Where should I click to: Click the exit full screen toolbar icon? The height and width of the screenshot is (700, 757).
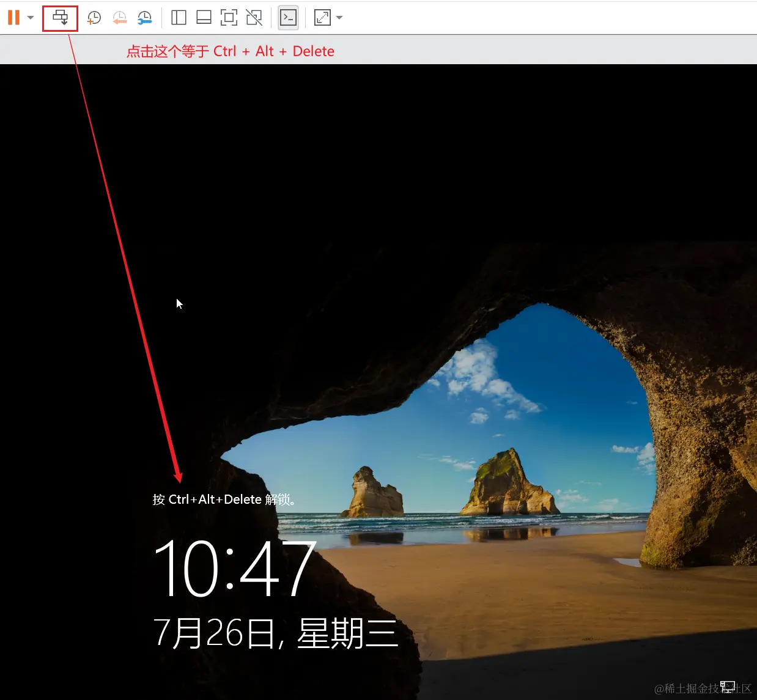click(253, 18)
